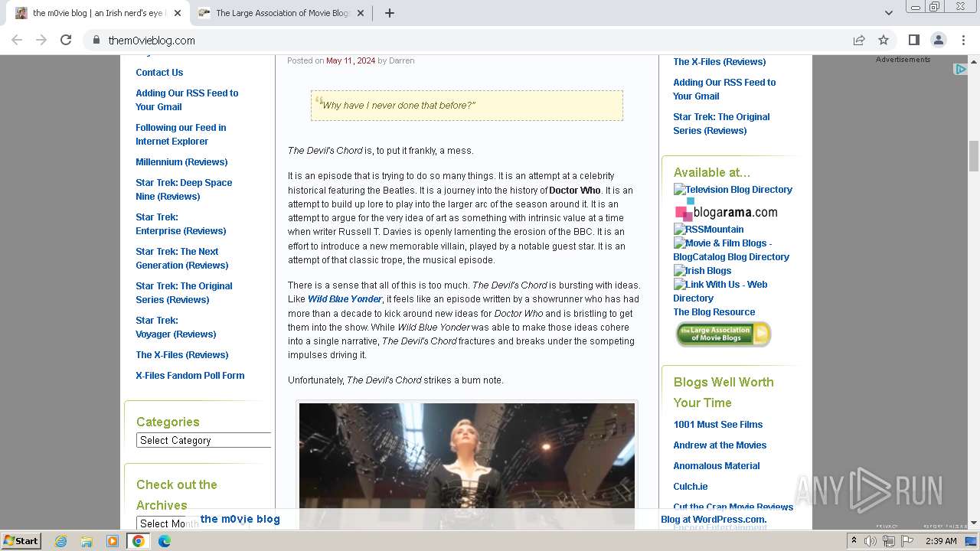Screen dimensions: 980x551
Task: Close the m0vie blog tab
Action: click(178, 13)
